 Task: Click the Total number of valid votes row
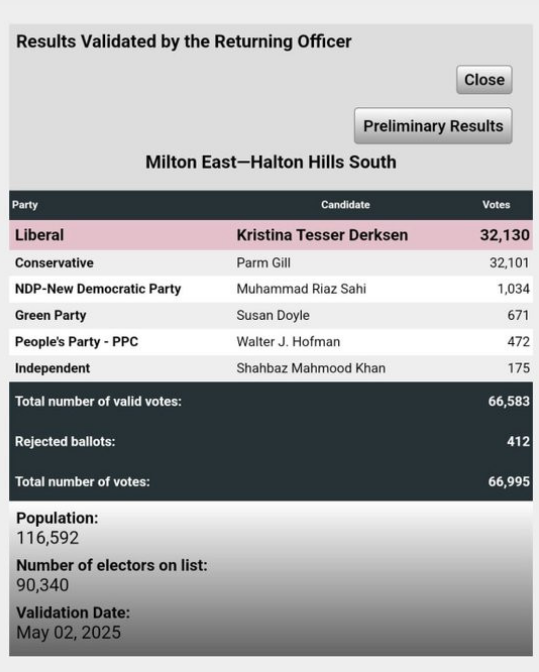click(x=271, y=402)
